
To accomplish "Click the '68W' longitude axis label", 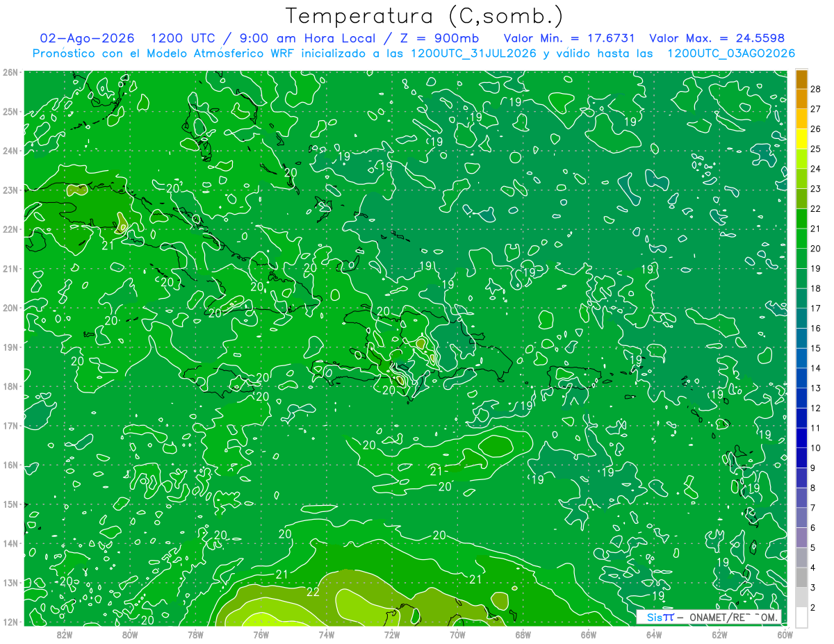I will click(523, 634).
